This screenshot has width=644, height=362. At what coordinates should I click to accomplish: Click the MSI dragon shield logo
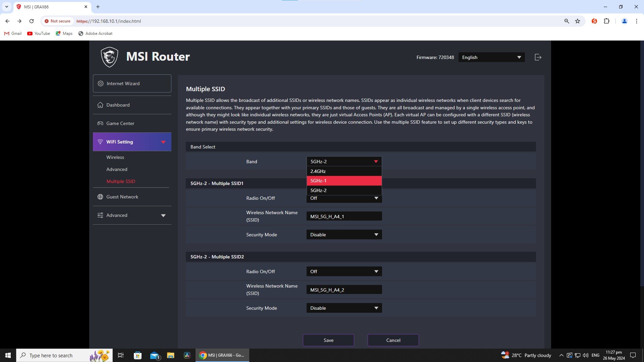click(x=109, y=57)
